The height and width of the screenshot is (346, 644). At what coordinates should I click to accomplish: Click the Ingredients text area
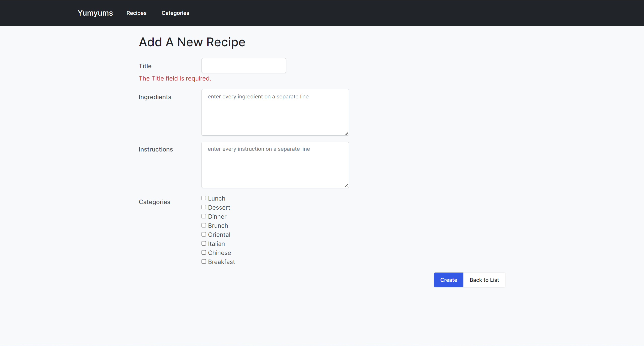click(x=275, y=112)
